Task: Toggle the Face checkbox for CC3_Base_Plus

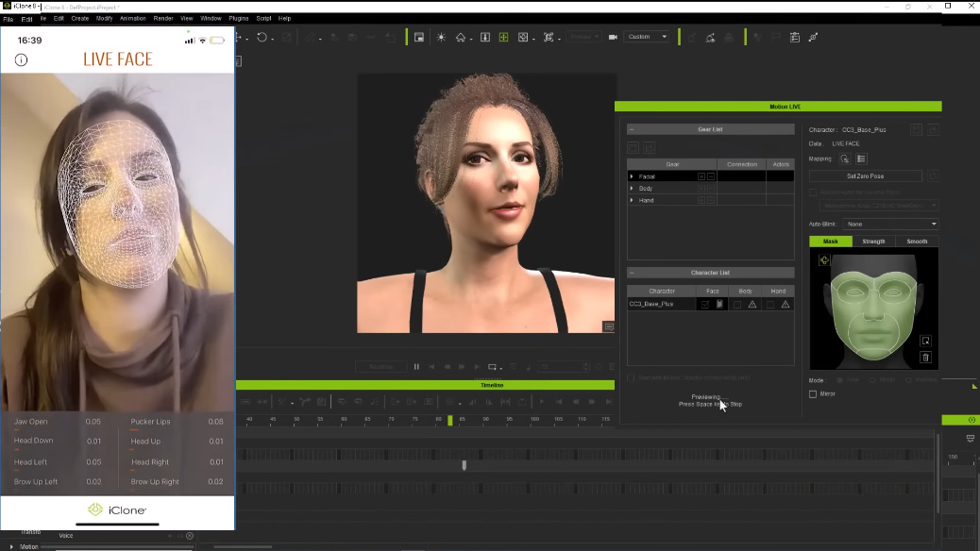Action: click(705, 304)
